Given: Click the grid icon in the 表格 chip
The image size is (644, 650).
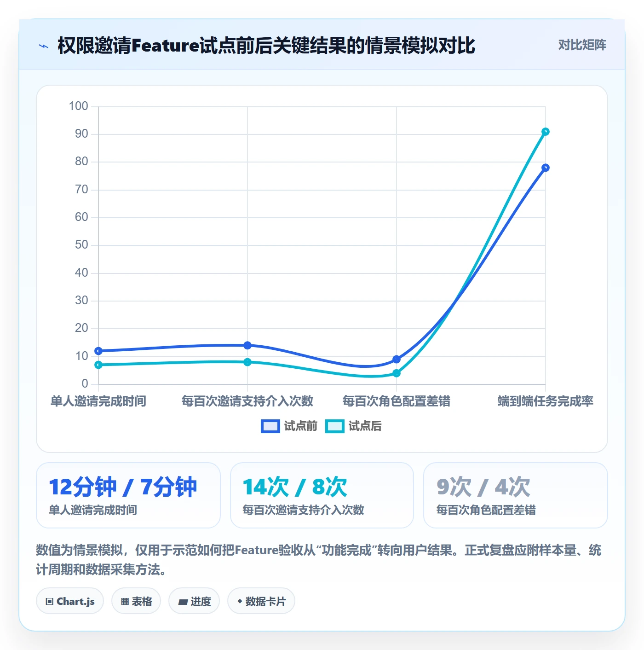Looking at the screenshot, I should (x=125, y=602).
